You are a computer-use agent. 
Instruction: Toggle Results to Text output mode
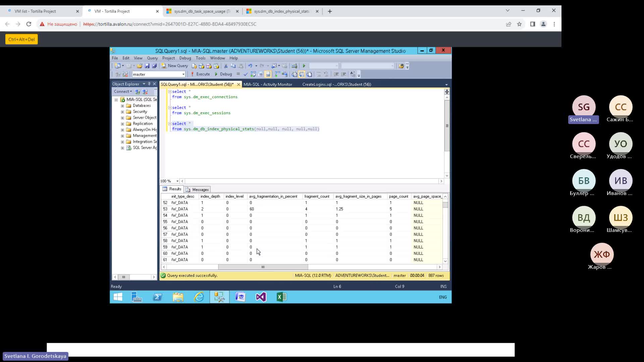pos(294,74)
